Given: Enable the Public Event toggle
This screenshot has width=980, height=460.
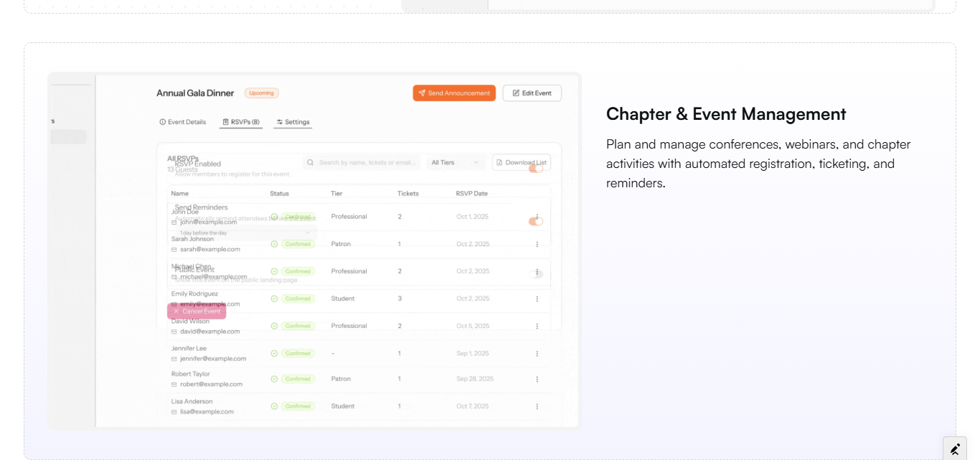Looking at the screenshot, I should pos(537,273).
